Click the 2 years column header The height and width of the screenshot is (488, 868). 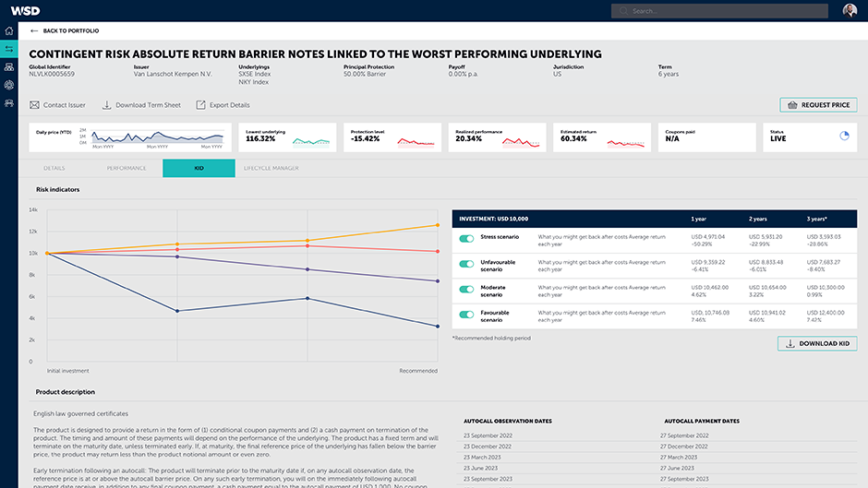pyautogui.click(x=758, y=220)
